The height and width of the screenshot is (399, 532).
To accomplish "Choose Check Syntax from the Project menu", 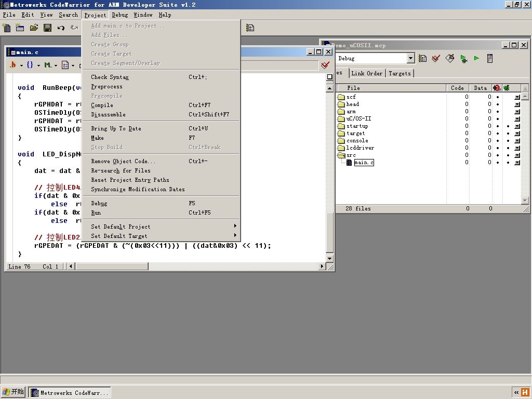I will coord(161,77).
